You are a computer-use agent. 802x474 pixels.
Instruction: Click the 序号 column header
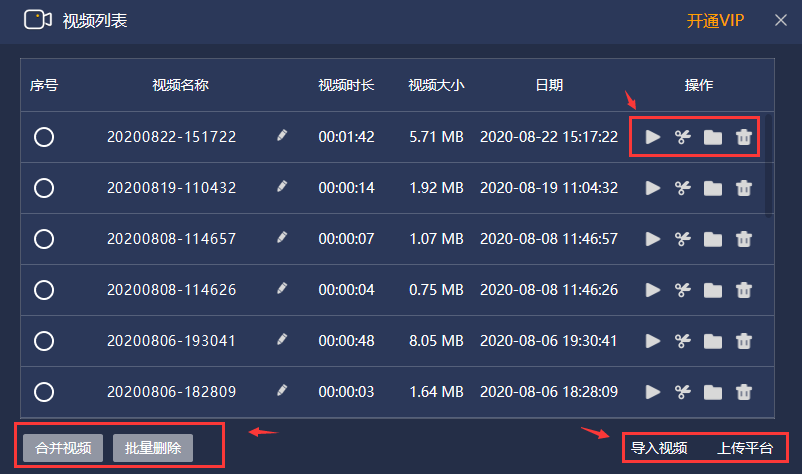(x=44, y=85)
